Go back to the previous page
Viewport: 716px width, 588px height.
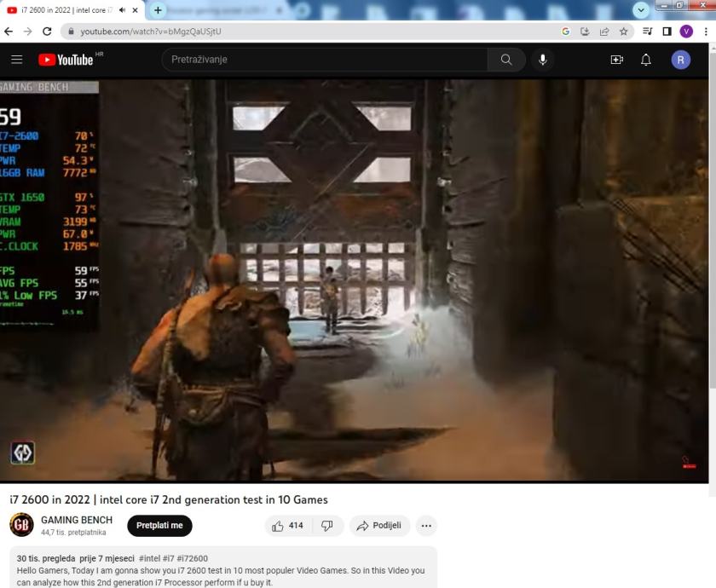[x=9, y=31]
